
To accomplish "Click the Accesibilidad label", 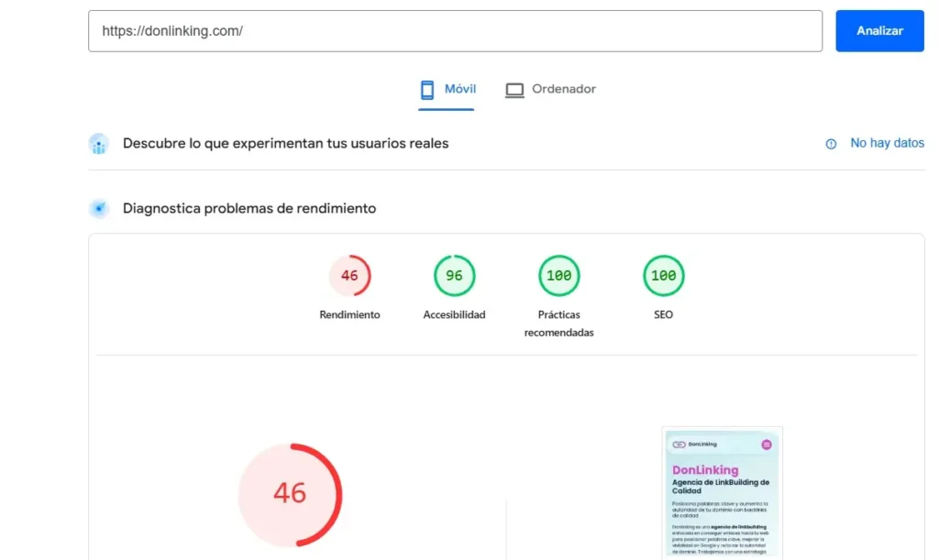I will coord(455,314).
